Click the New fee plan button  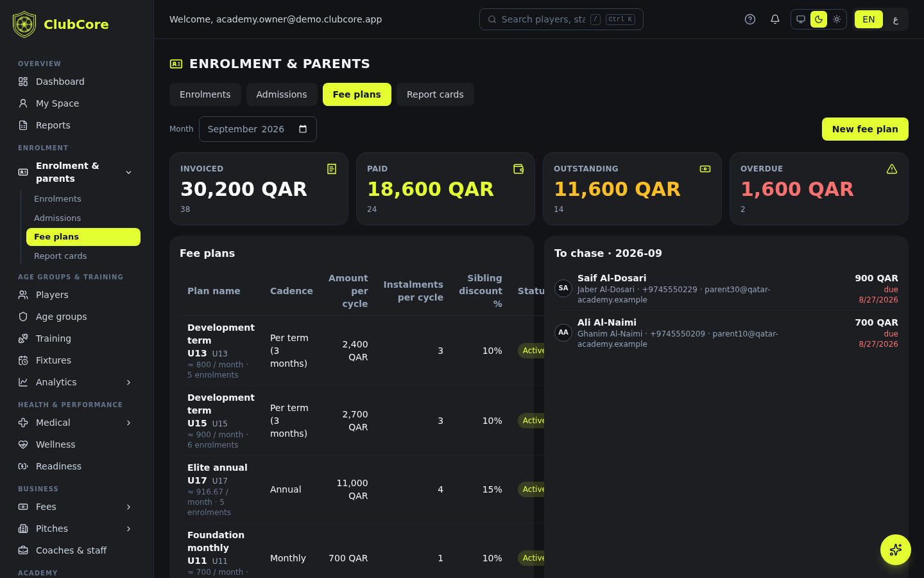pyautogui.click(x=865, y=129)
